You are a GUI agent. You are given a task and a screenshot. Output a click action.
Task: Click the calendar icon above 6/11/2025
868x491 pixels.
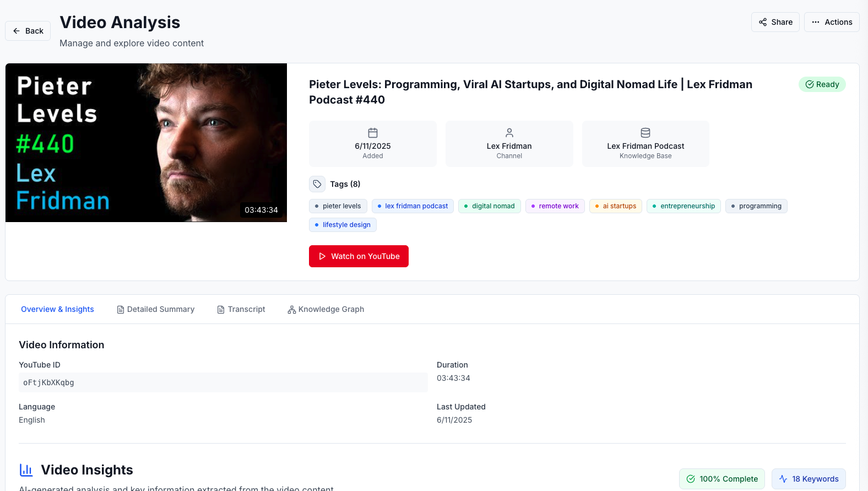[x=373, y=133]
